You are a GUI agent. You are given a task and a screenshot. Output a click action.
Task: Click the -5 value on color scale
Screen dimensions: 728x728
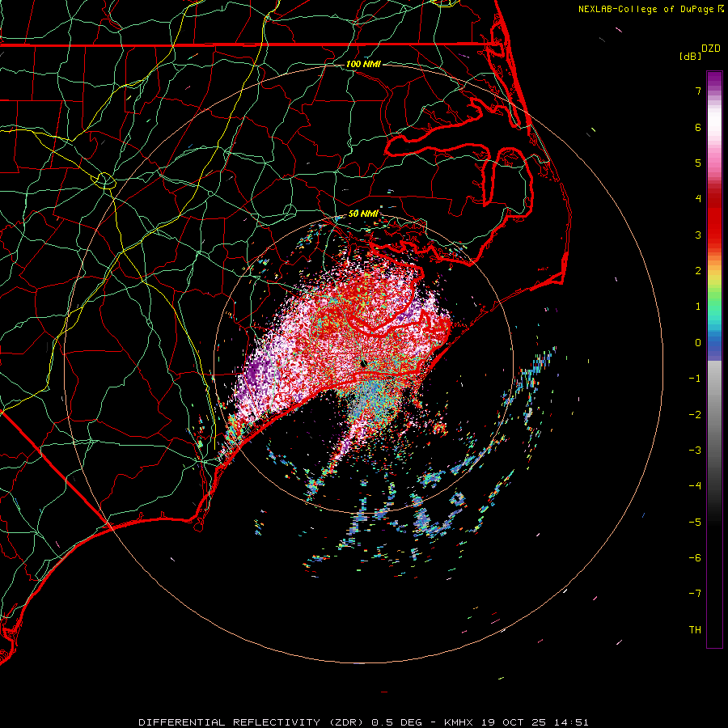click(695, 523)
